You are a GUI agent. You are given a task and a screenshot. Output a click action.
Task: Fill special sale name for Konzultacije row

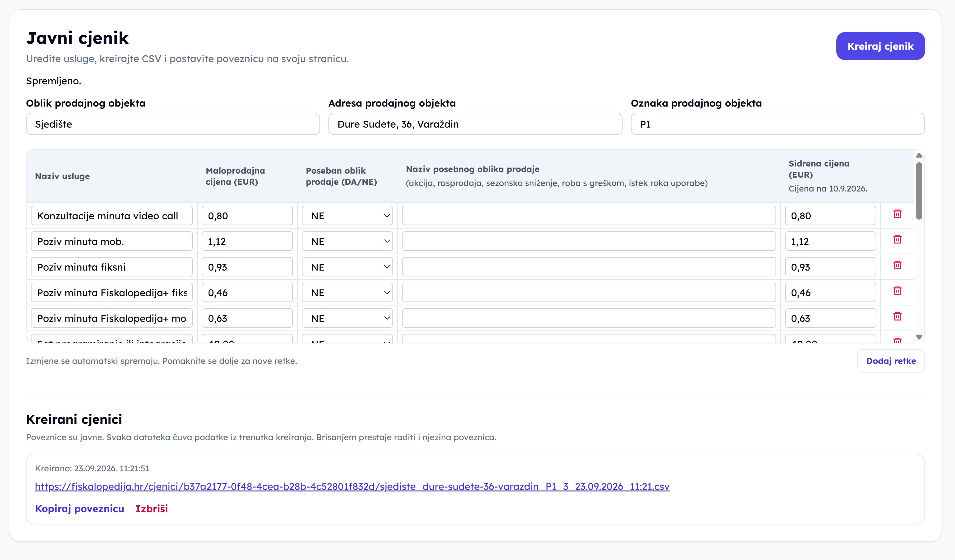coord(589,216)
